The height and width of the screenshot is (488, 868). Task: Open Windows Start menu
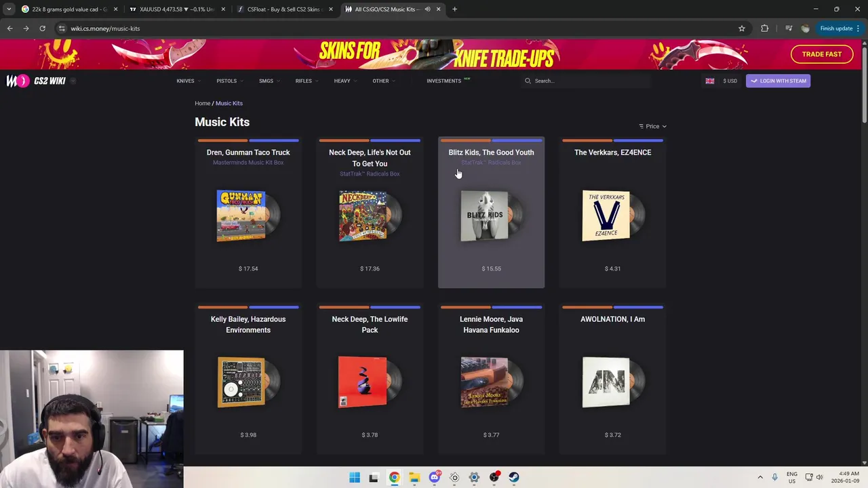point(354,477)
